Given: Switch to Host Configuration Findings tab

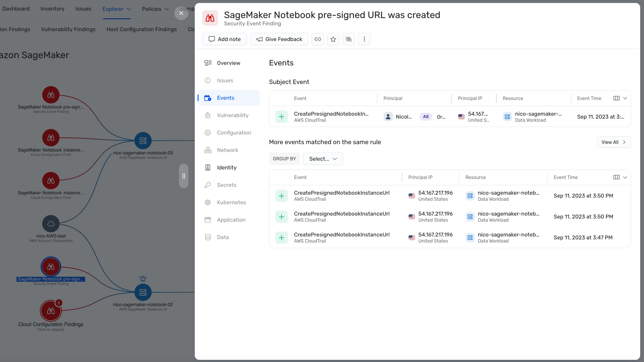Looking at the screenshot, I should 142,29.
